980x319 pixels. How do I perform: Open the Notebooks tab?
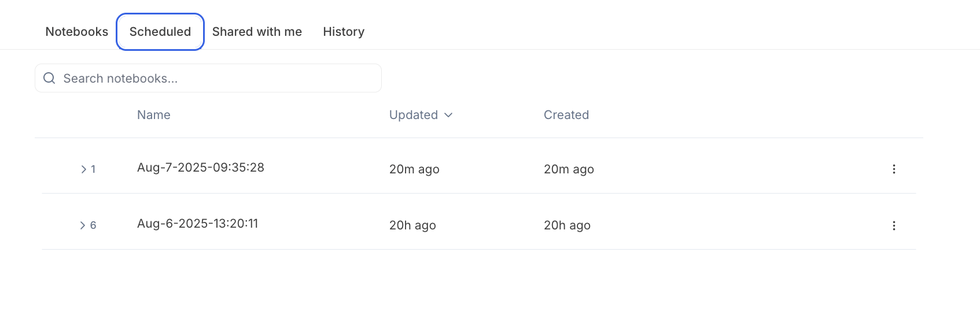(x=77, y=32)
